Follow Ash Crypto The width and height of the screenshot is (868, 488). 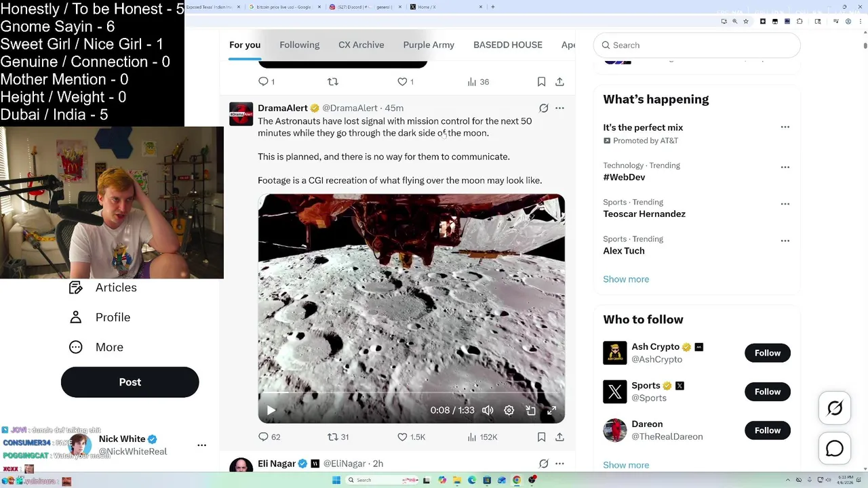coord(768,353)
